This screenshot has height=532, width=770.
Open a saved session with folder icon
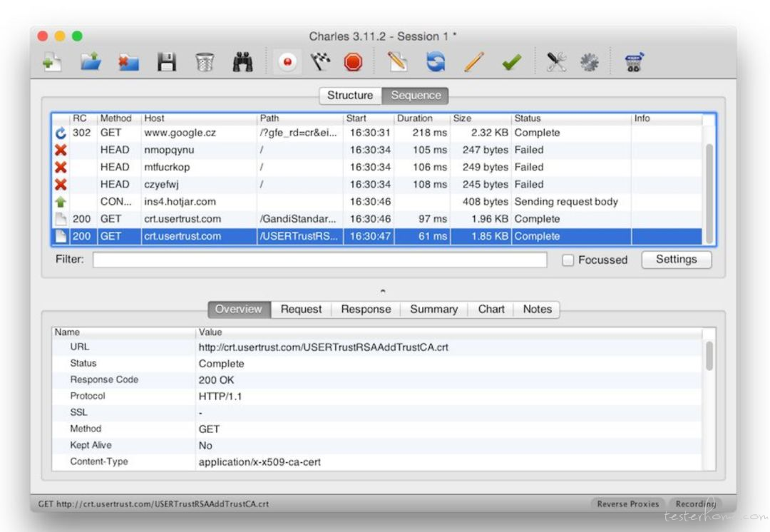click(91, 62)
